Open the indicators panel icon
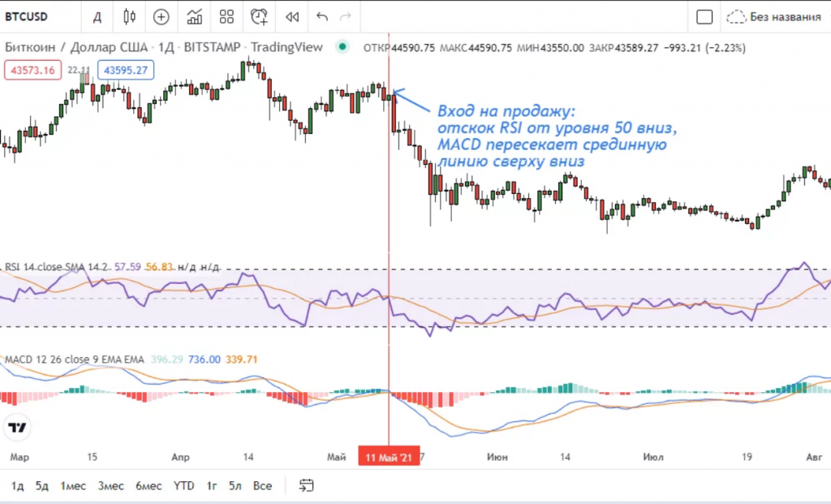831x504 pixels. point(195,17)
